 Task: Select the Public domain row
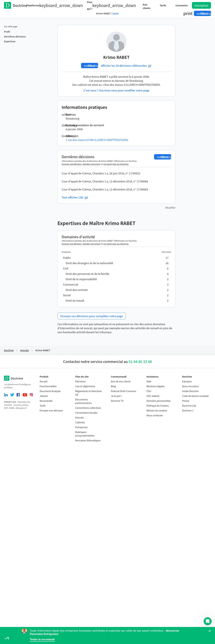[x=116, y=258]
